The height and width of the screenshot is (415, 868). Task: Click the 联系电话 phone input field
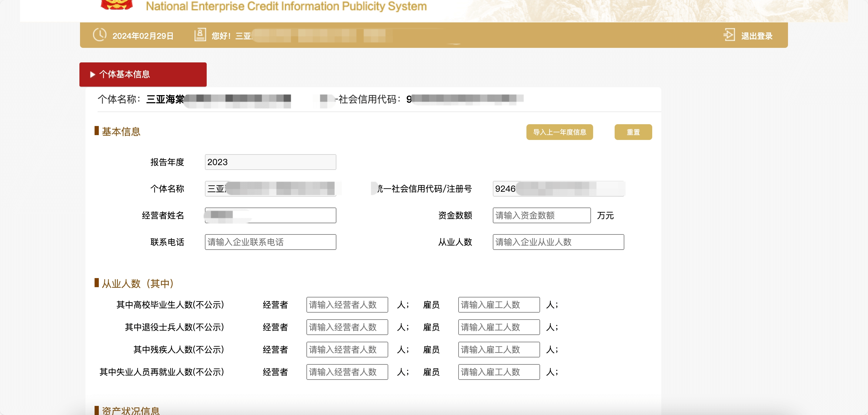click(x=270, y=242)
